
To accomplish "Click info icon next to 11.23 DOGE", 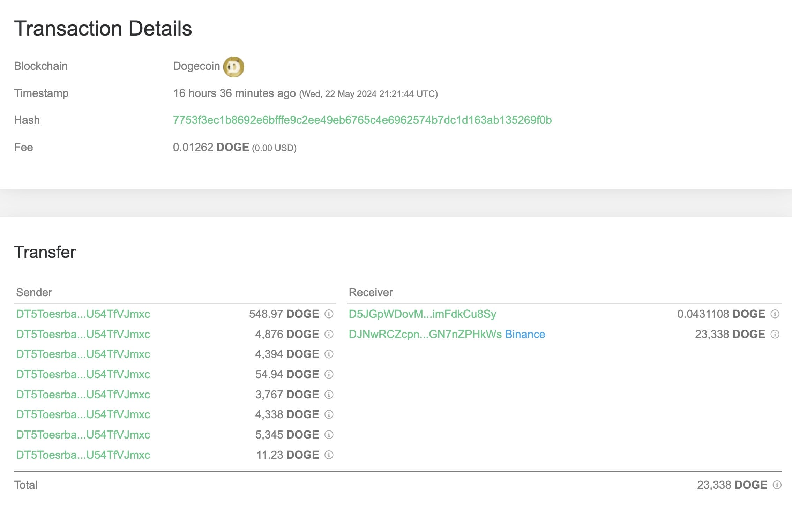I will pos(329,455).
